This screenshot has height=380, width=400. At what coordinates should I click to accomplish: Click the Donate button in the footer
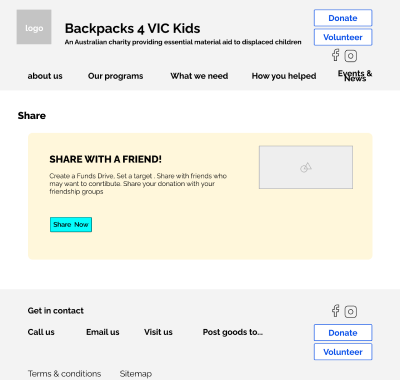pyautogui.click(x=343, y=333)
